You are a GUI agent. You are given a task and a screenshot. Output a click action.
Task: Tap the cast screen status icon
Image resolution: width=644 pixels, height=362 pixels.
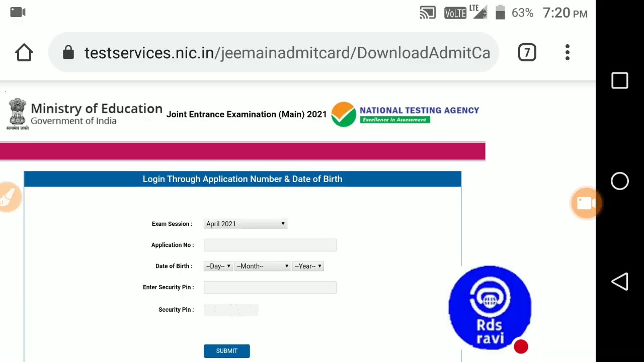(428, 13)
